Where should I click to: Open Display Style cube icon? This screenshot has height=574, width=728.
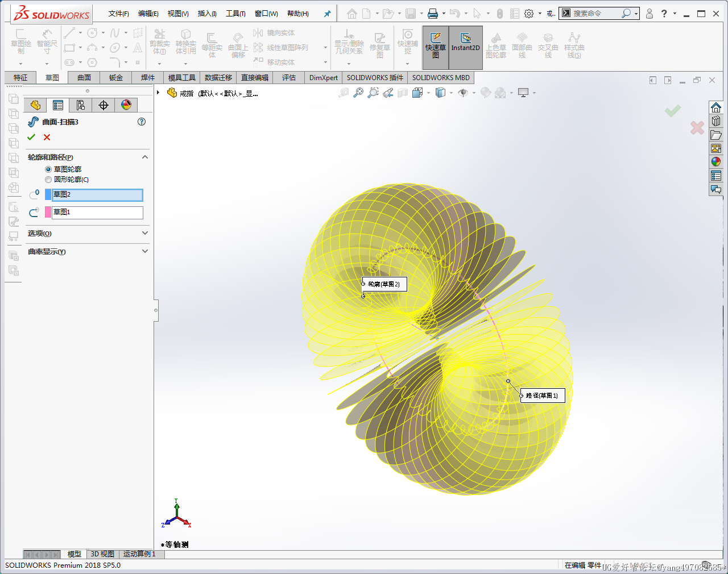point(440,93)
